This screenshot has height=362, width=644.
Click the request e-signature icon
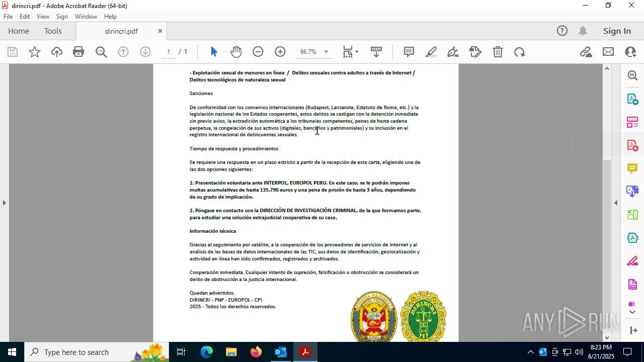475,52
